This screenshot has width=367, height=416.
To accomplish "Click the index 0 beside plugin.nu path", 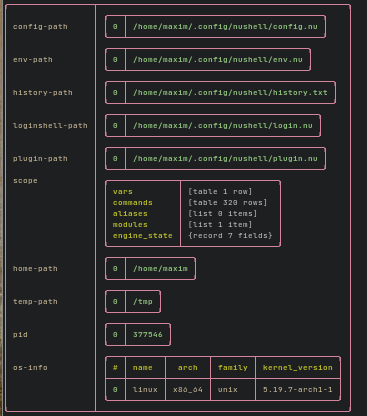I will click(x=115, y=159).
